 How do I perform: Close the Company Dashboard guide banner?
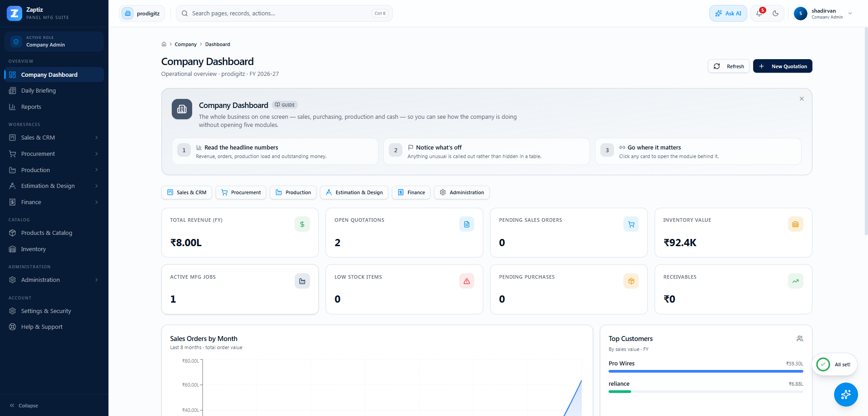coord(802,99)
